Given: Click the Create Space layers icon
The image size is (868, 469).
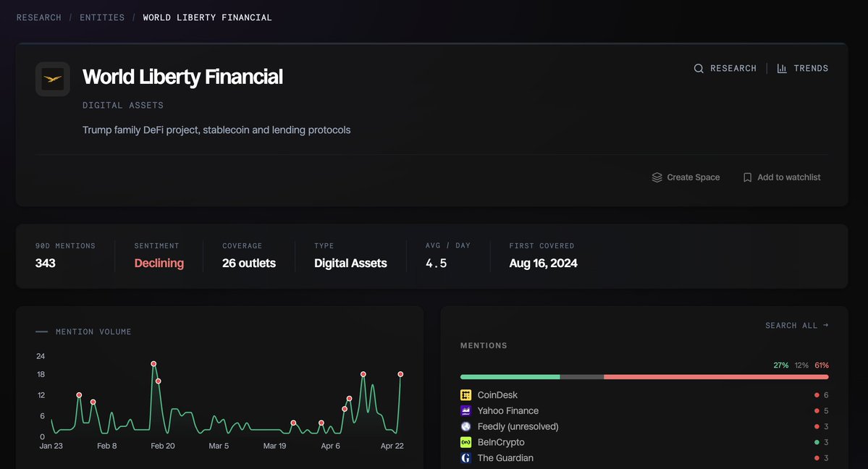Looking at the screenshot, I should 657,177.
